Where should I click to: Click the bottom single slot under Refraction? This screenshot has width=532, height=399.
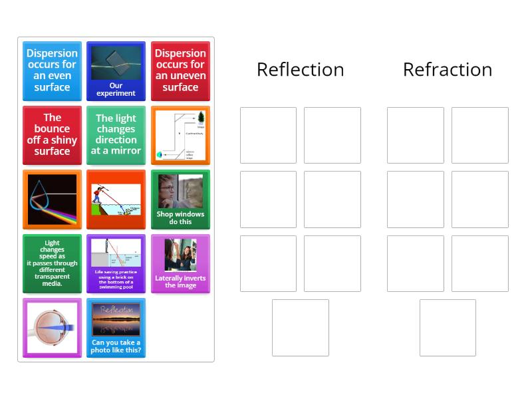(448, 327)
